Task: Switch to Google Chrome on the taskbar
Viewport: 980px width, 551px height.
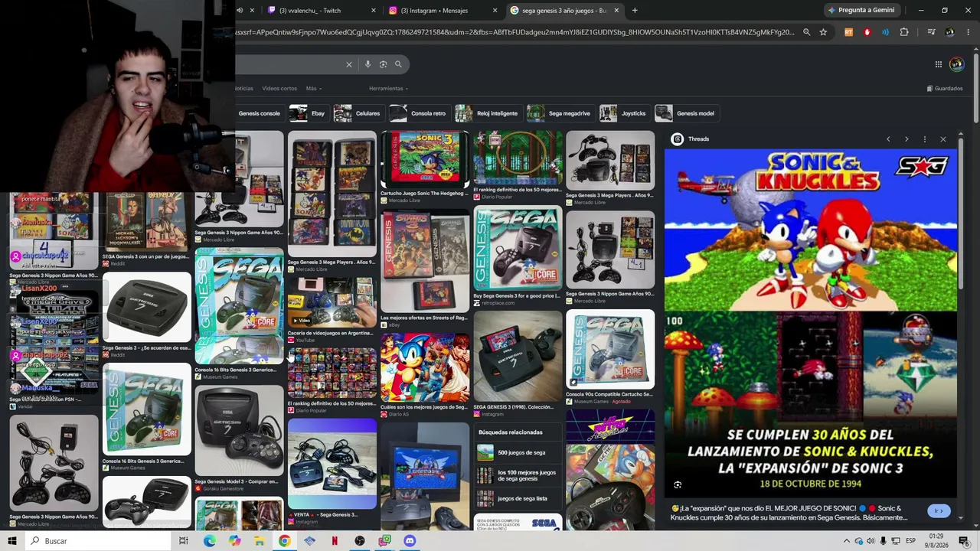Action: coord(284,541)
